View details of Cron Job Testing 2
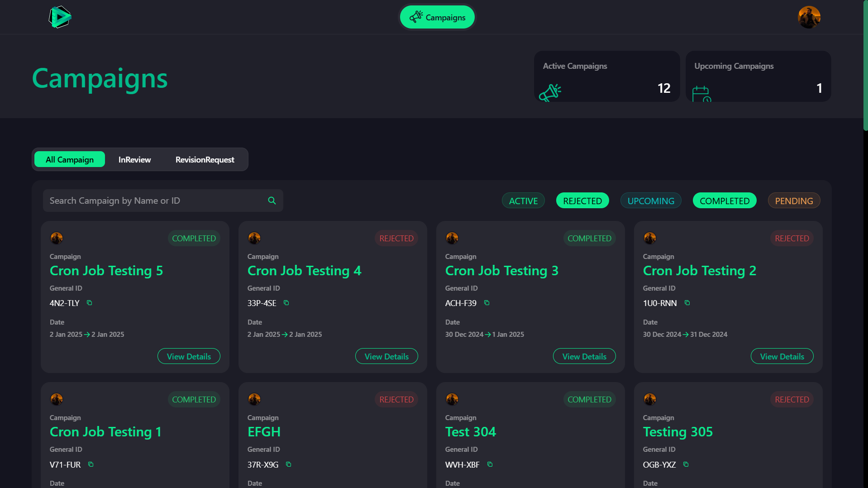 pos(782,356)
